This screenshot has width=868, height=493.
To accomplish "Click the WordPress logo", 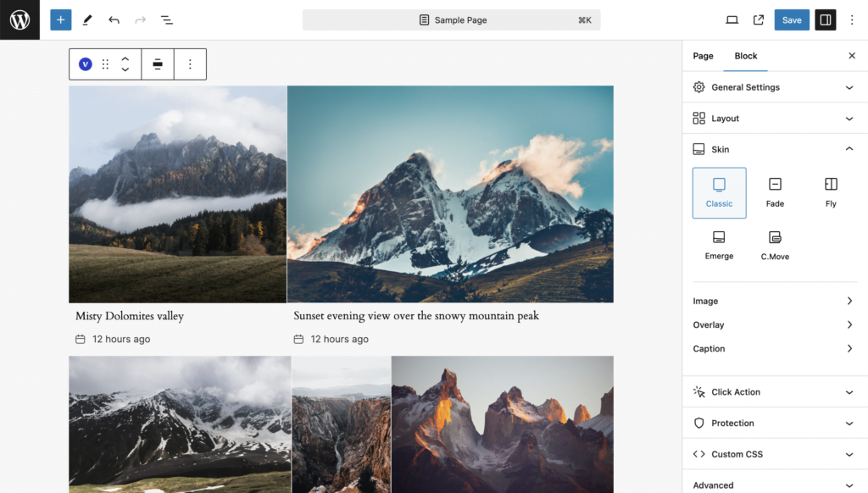I will 20,20.
